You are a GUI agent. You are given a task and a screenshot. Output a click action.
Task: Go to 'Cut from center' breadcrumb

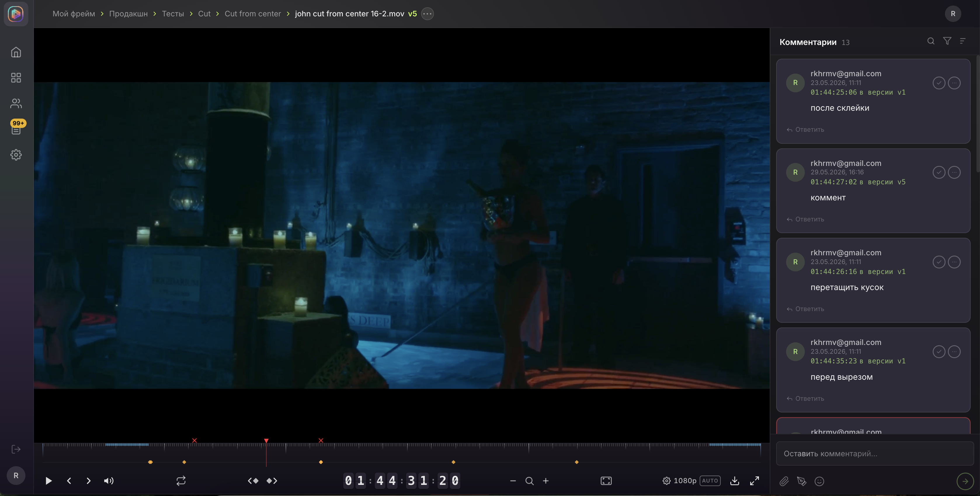[253, 14]
